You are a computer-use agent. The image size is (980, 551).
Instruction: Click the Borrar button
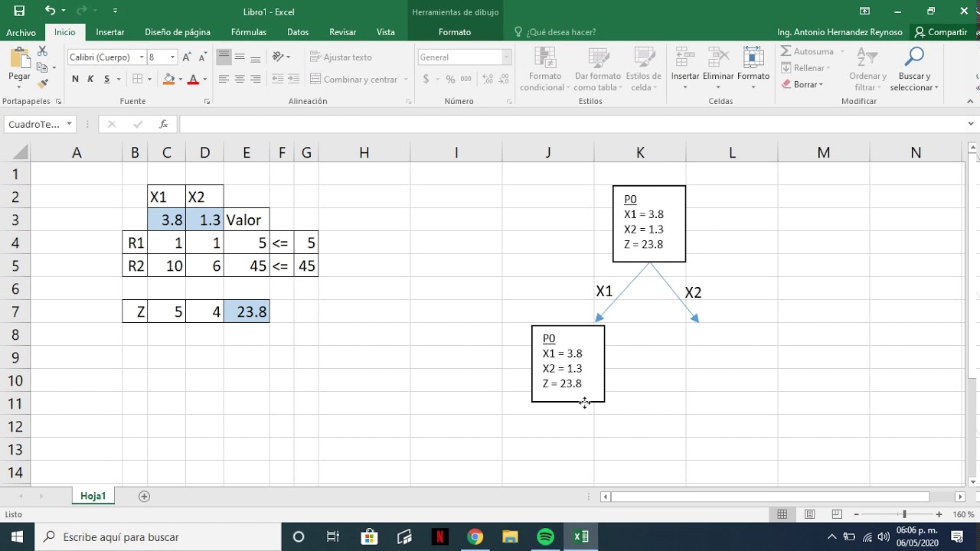pos(802,84)
